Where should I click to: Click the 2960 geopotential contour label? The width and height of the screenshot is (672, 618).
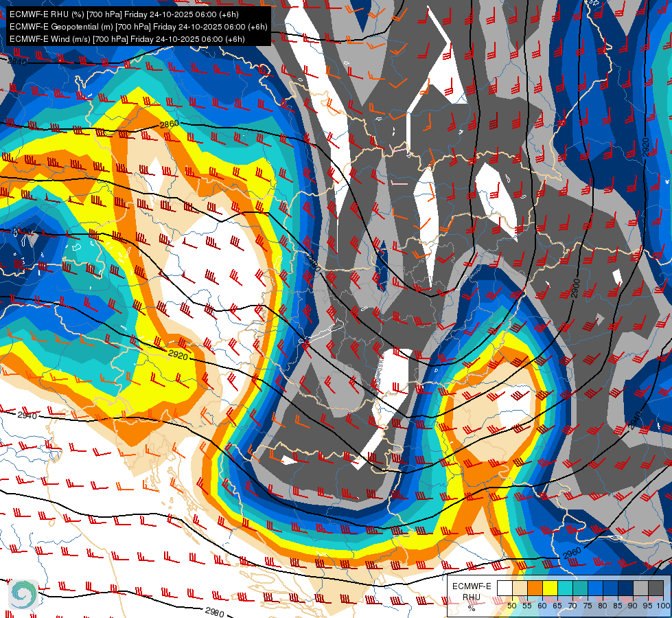[x=572, y=553]
